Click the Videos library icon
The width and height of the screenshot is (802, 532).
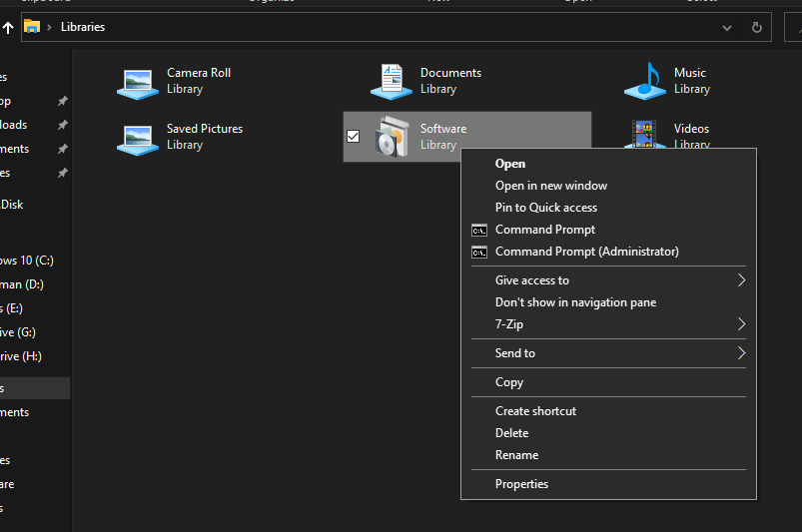point(645,134)
